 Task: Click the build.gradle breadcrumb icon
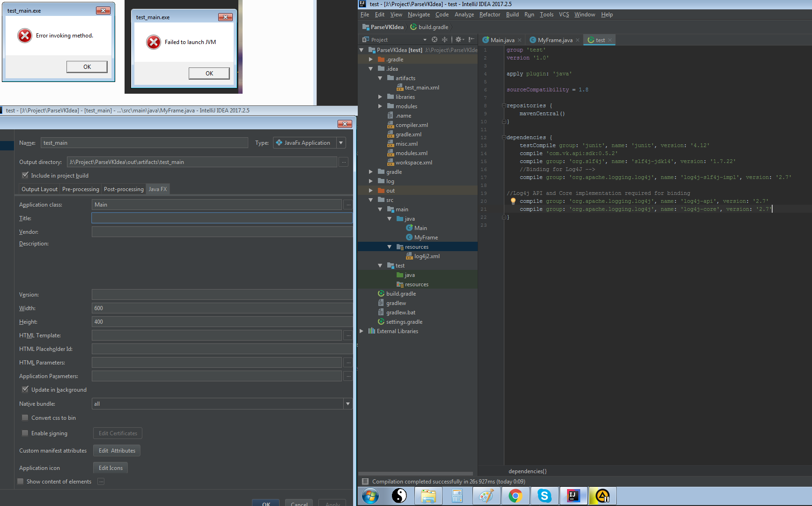pyautogui.click(x=413, y=27)
